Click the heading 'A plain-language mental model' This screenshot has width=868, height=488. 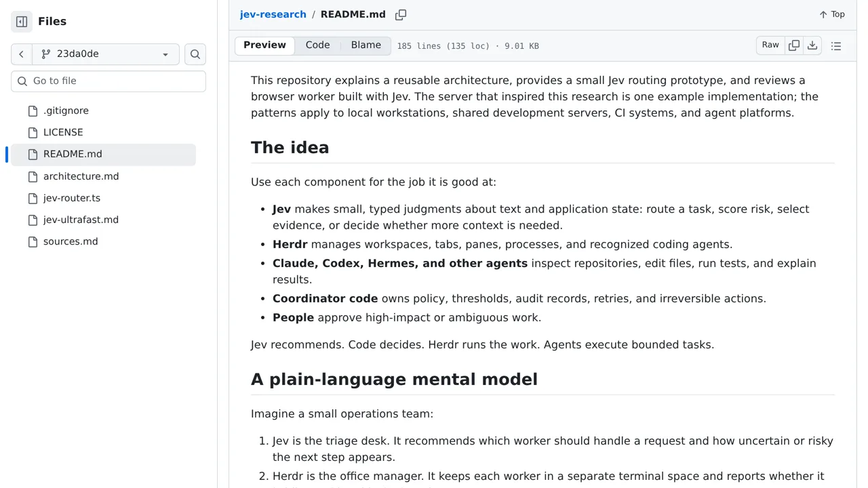coord(394,380)
